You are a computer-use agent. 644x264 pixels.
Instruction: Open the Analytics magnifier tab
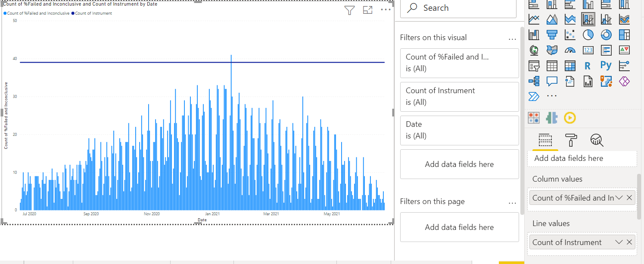(597, 140)
